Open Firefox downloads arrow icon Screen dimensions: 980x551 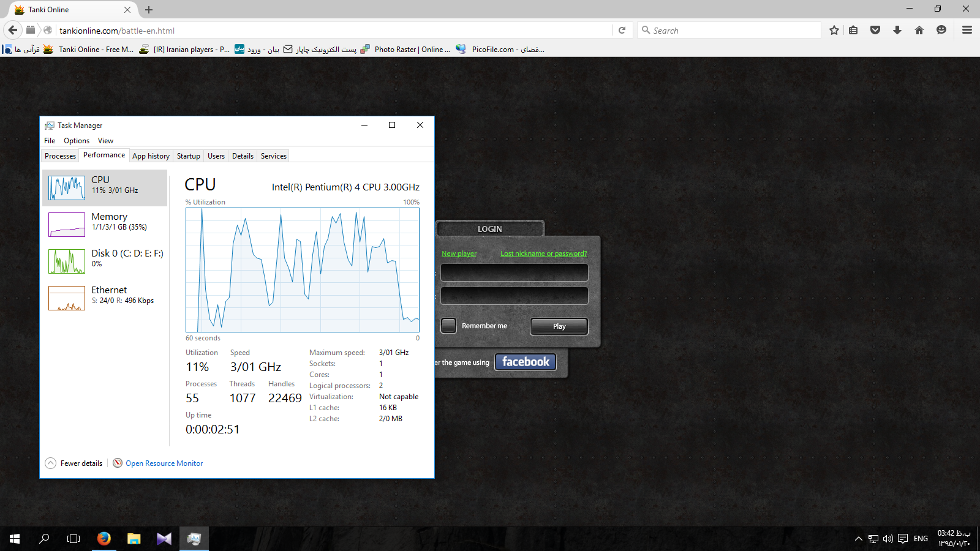point(897,30)
